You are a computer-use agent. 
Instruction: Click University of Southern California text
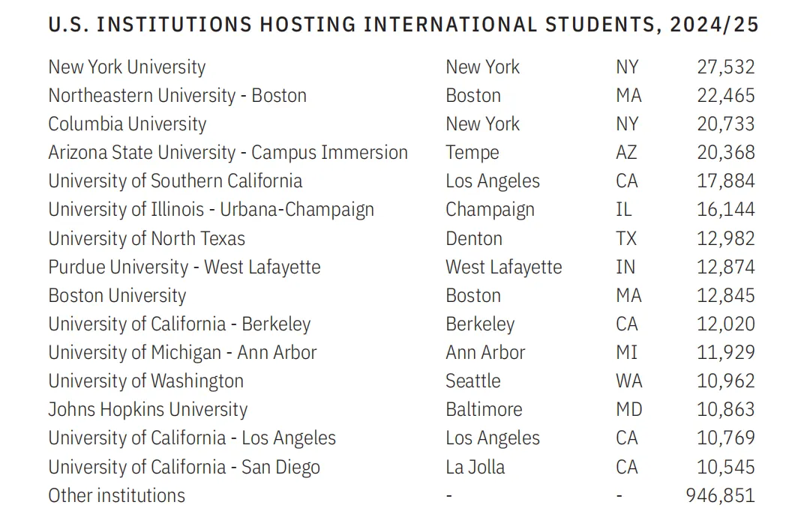175,181
